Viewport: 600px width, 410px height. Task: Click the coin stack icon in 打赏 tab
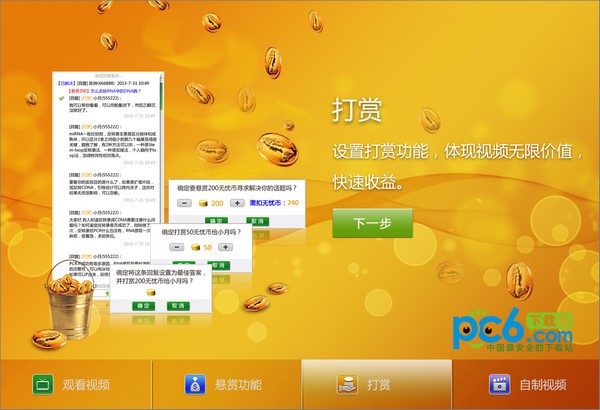point(346,384)
